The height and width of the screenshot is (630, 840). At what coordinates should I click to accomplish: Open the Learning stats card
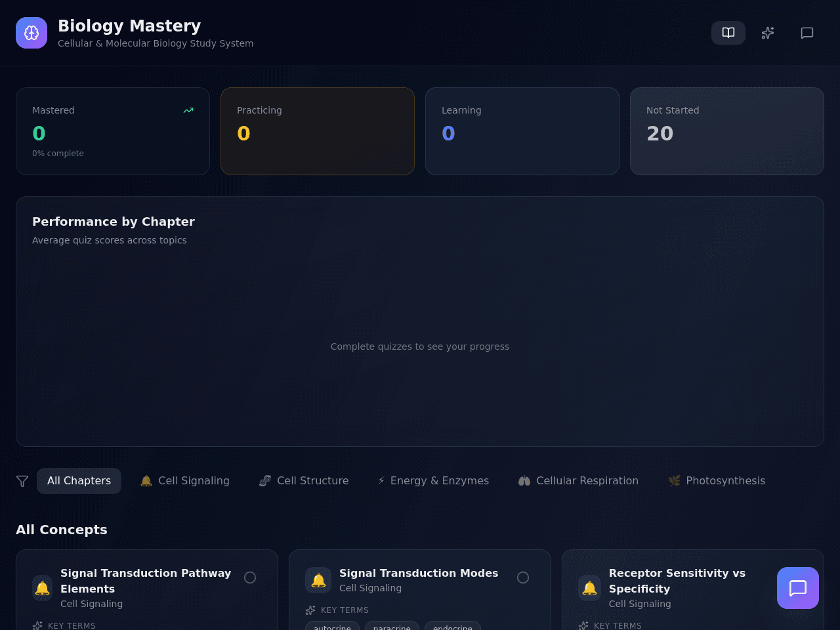click(x=522, y=131)
